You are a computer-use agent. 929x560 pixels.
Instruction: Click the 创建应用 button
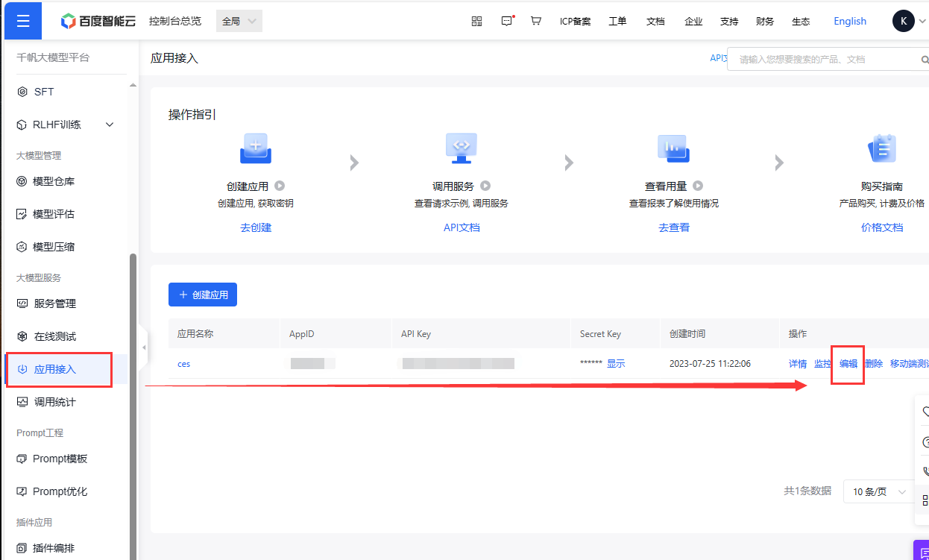[202, 294]
